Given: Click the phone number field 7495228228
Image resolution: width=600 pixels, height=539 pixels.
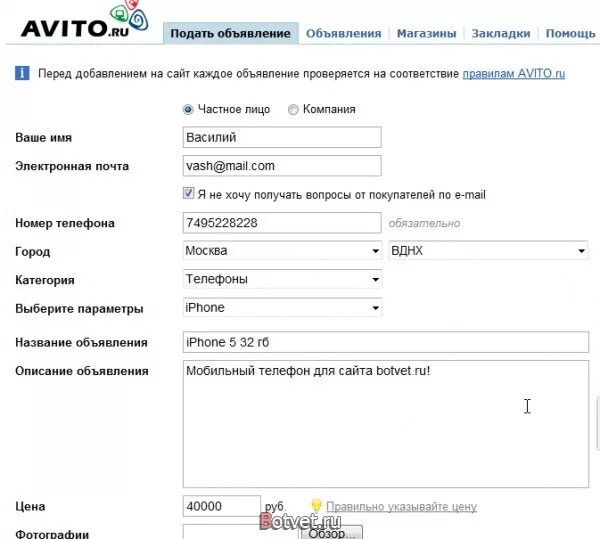Looking at the screenshot, I should tap(282, 223).
